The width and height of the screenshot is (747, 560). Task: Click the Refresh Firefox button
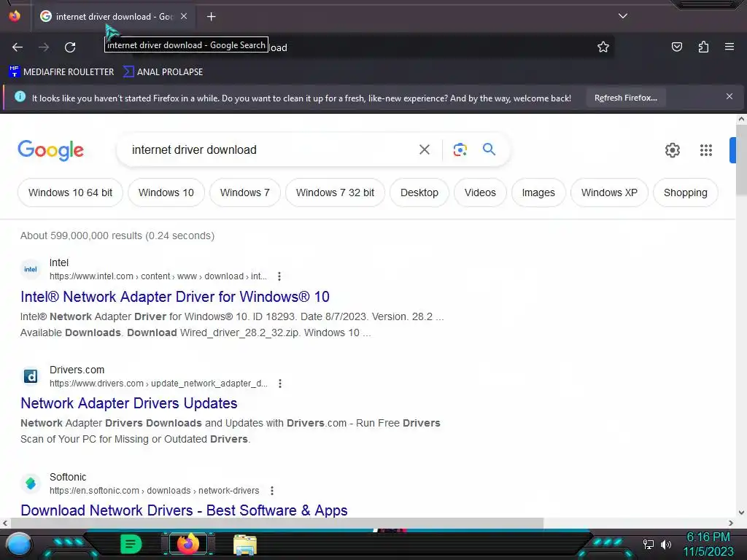(x=625, y=98)
